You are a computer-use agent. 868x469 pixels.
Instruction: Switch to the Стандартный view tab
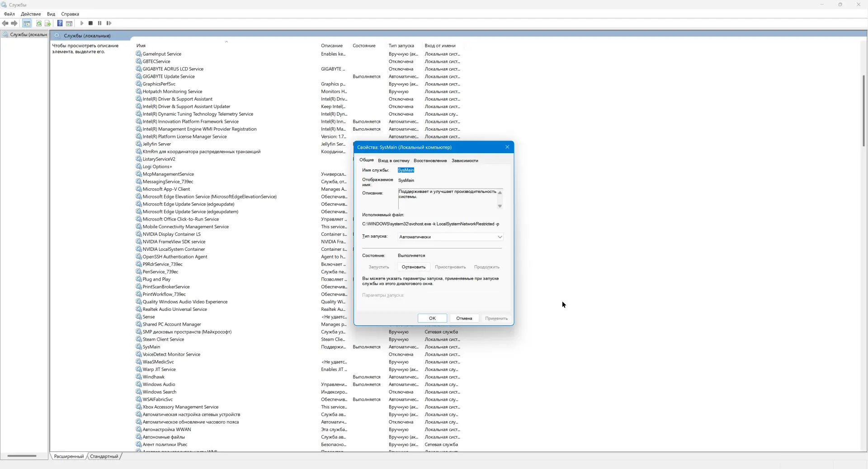click(x=104, y=456)
